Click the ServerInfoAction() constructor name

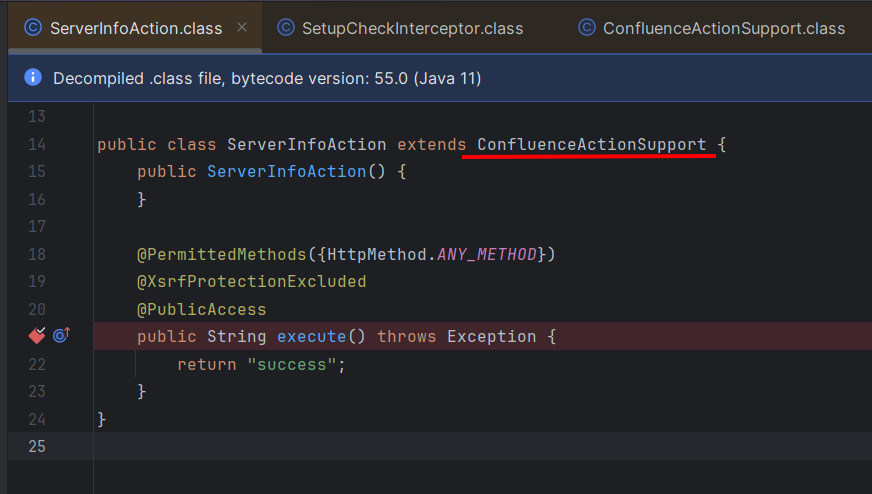pyautogui.click(x=286, y=171)
